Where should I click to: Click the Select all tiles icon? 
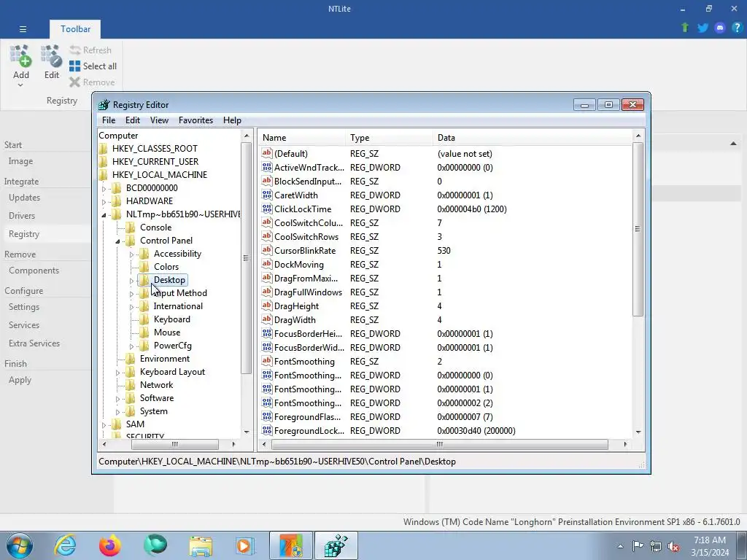tap(75, 66)
